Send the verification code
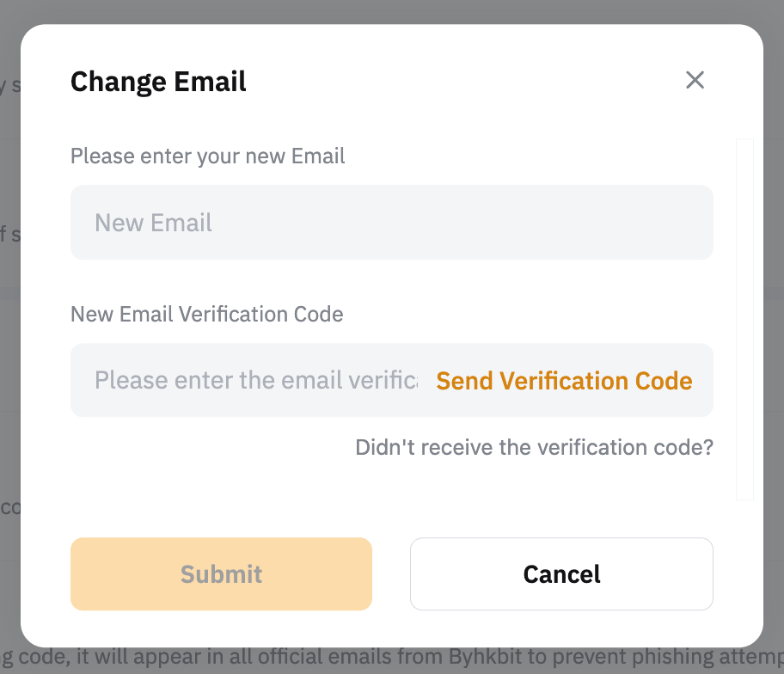The image size is (784, 674). (x=564, y=381)
